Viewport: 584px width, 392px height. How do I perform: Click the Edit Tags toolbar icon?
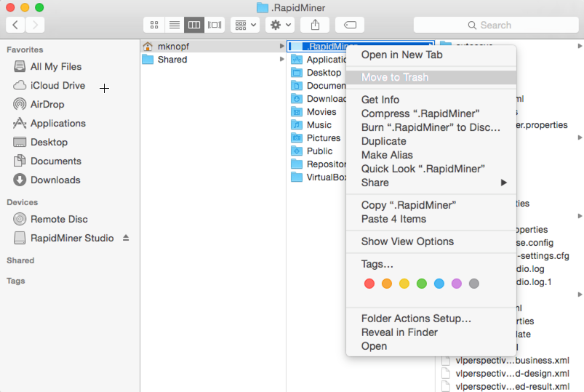tap(350, 25)
